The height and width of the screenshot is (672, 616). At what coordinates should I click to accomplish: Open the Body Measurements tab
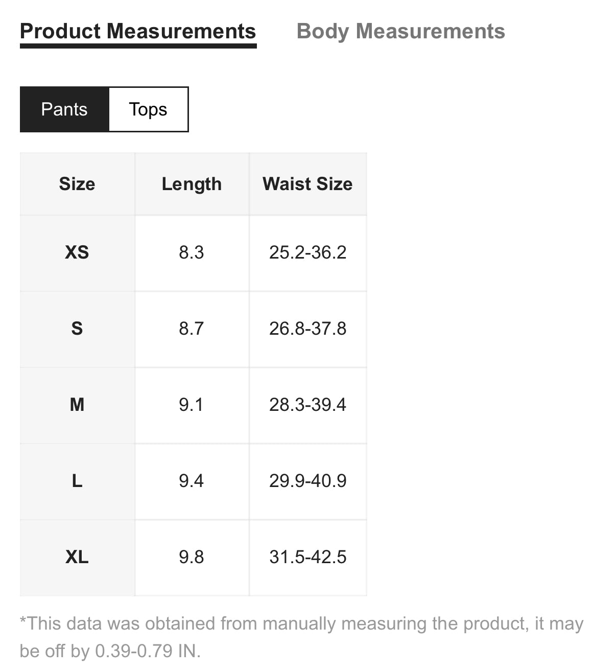[400, 32]
